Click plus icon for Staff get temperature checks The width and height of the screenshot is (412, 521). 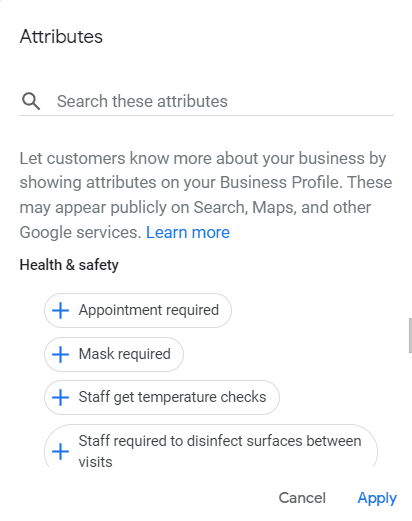(60, 398)
